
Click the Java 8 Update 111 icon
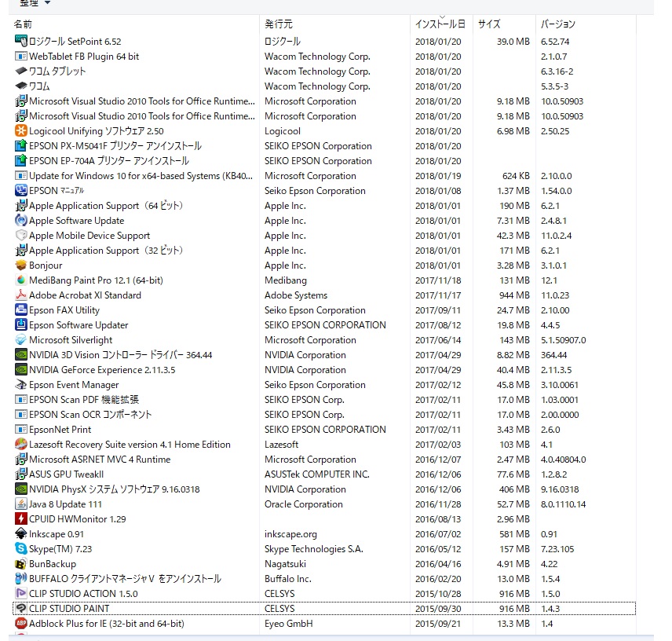[21, 504]
